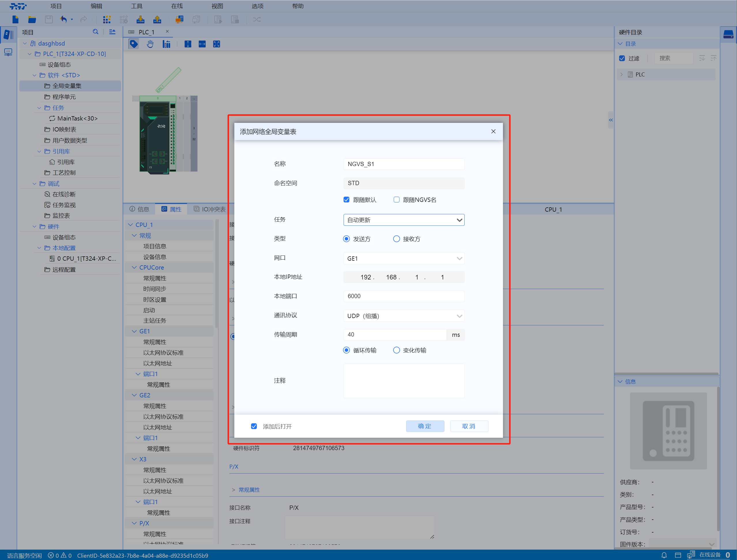Click the search icon in project panel
737x560 pixels.
(x=96, y=32)
